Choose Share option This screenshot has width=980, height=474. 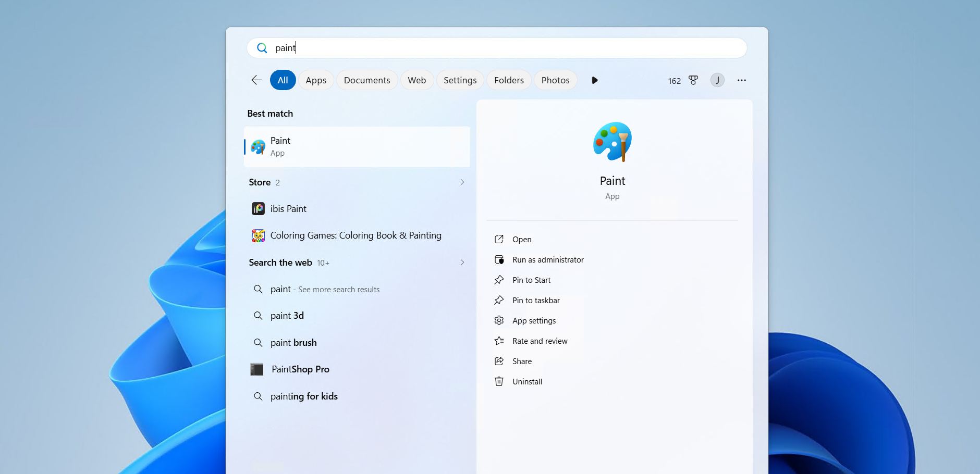pos(522,361)
